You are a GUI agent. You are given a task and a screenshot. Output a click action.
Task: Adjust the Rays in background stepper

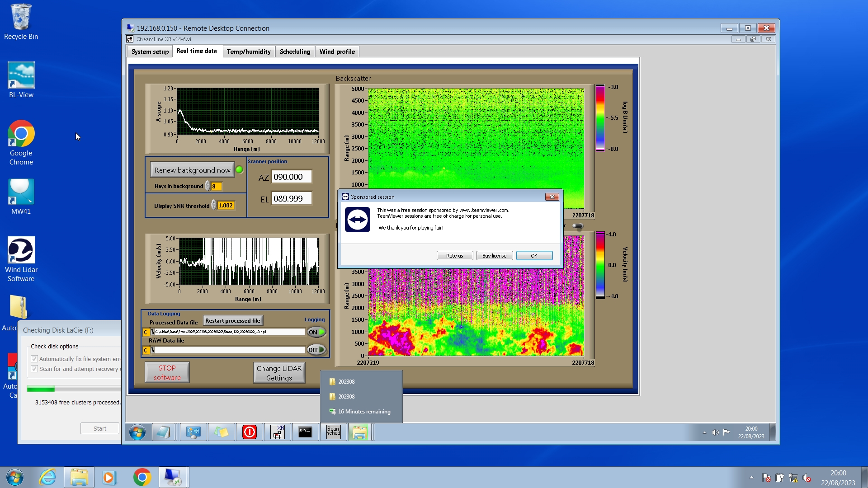click(207, 186)
